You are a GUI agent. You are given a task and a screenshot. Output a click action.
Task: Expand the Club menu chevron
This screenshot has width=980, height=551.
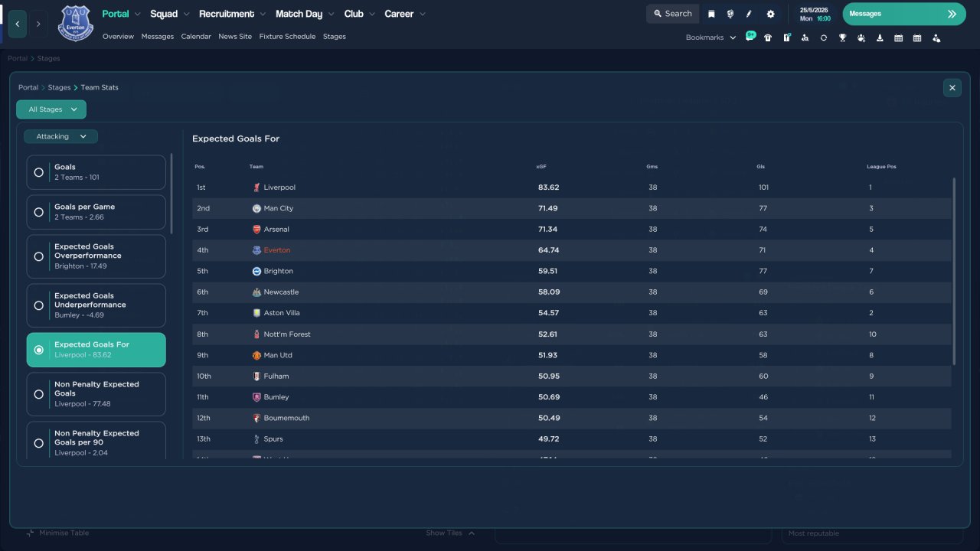[x=371, y=14]
